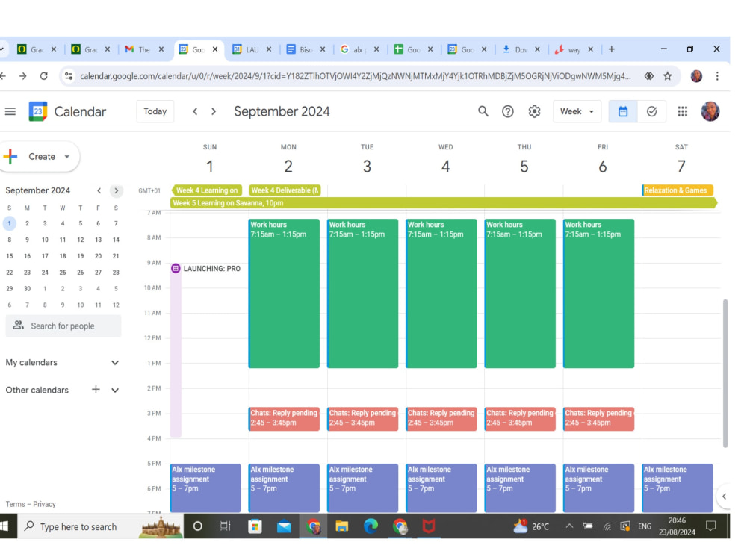Open the main menu hamburger icon
747x560 pixels.
click(x=10, y=111)
